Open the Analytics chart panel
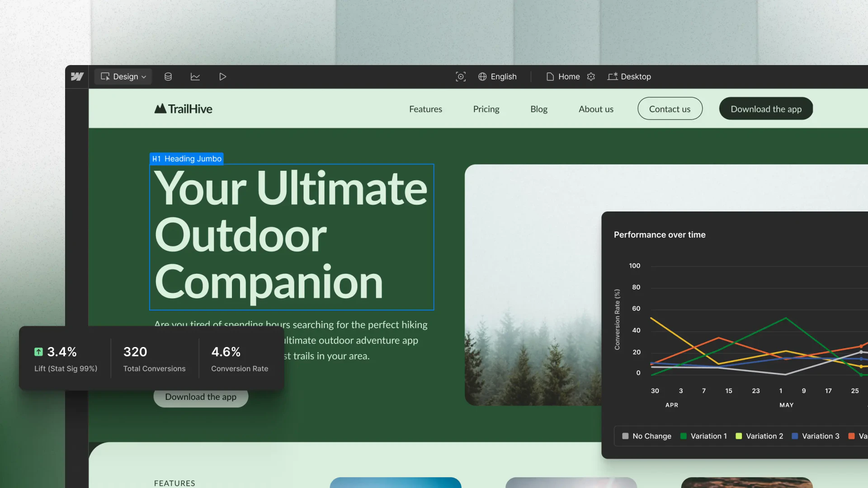The width and height of the screenshot is (868, 488). click(195, 76)
